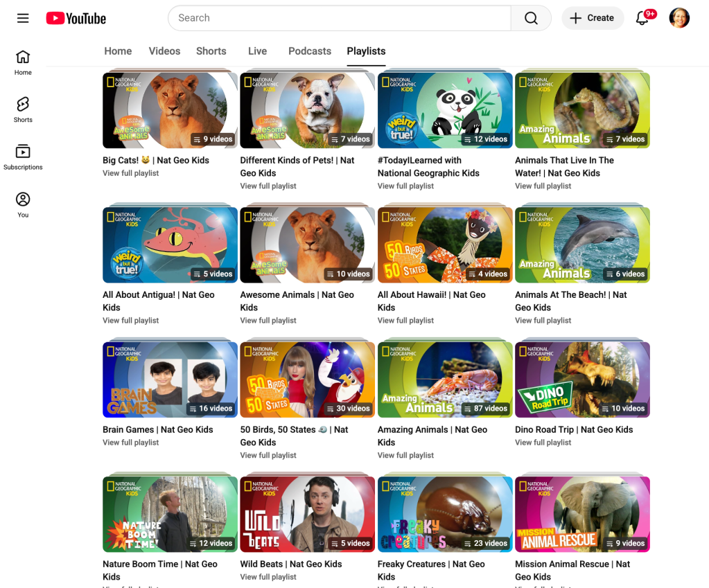Switch to the Podcasts tab
Viewport: 709px width, 588px height.
click(310, 51)
